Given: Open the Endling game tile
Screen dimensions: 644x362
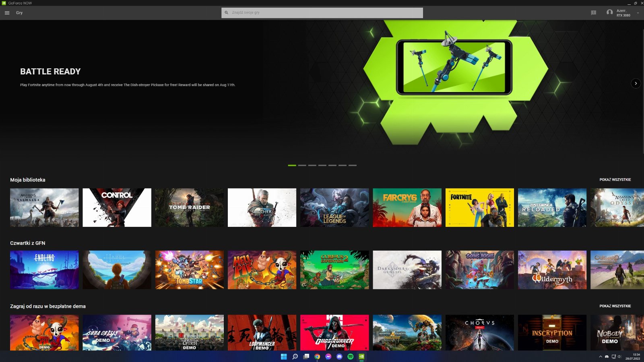Looking at the screenshot, I should (44, 270).
